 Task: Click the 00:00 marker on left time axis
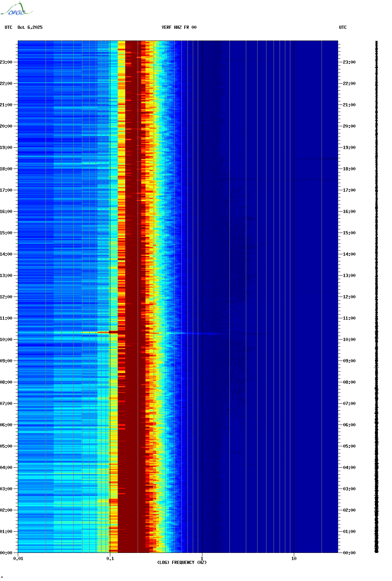[x=6, y=553]
